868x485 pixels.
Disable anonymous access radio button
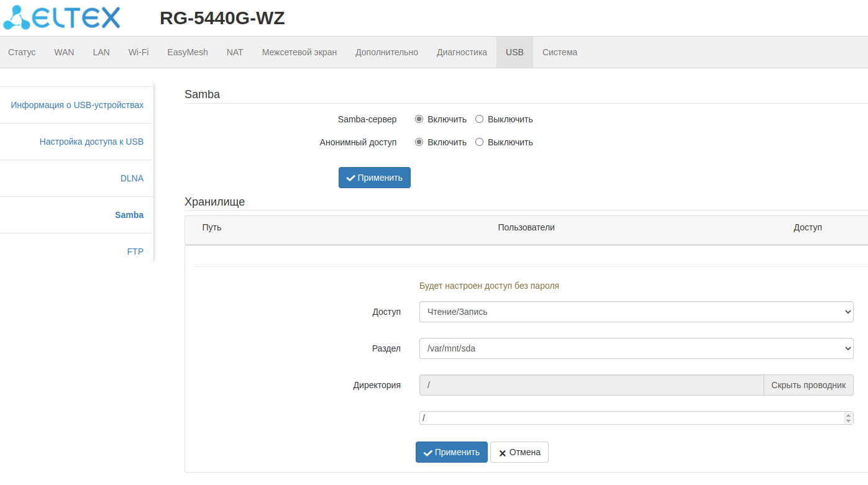pyautogui.click(x=479, y=142)
